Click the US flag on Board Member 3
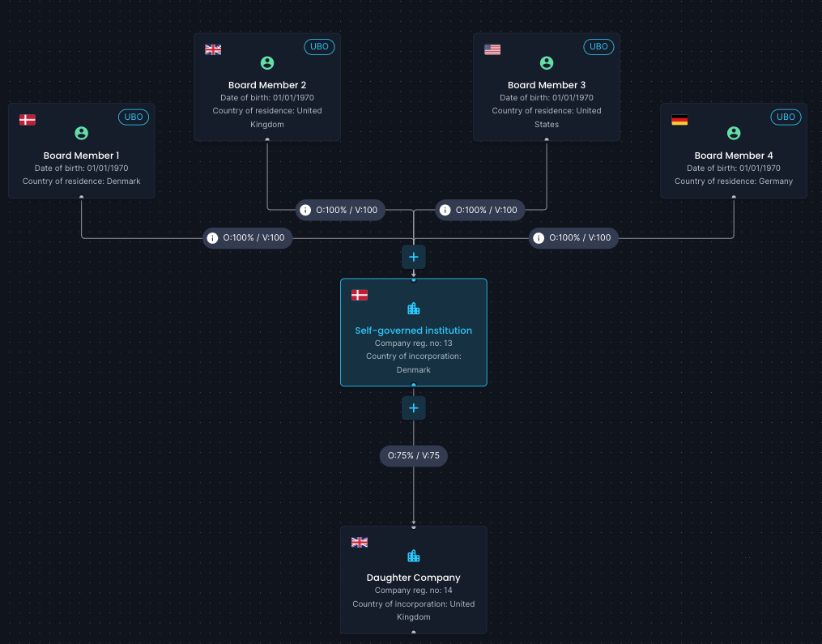Image resolution: width=822 pixels, height=644 pixels. [x=492, y=49]
